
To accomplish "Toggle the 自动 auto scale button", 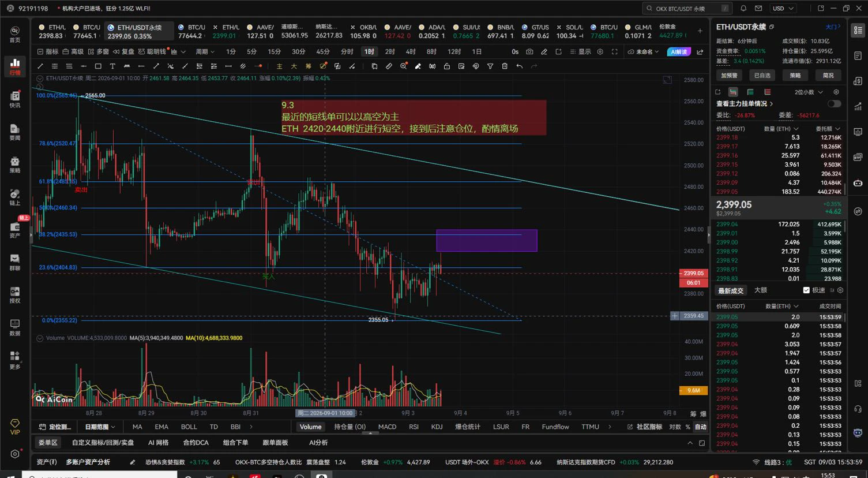I will click(701, 427).
